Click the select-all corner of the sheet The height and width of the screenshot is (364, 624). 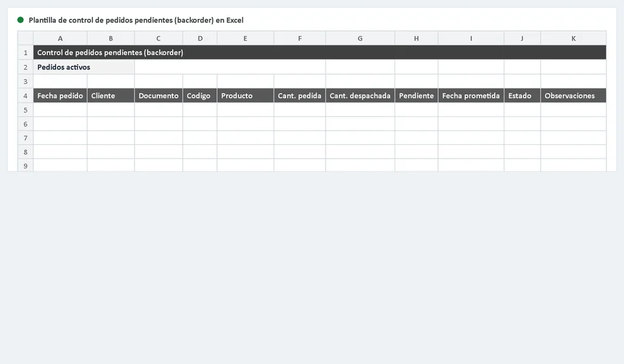(x=25, y=38)
